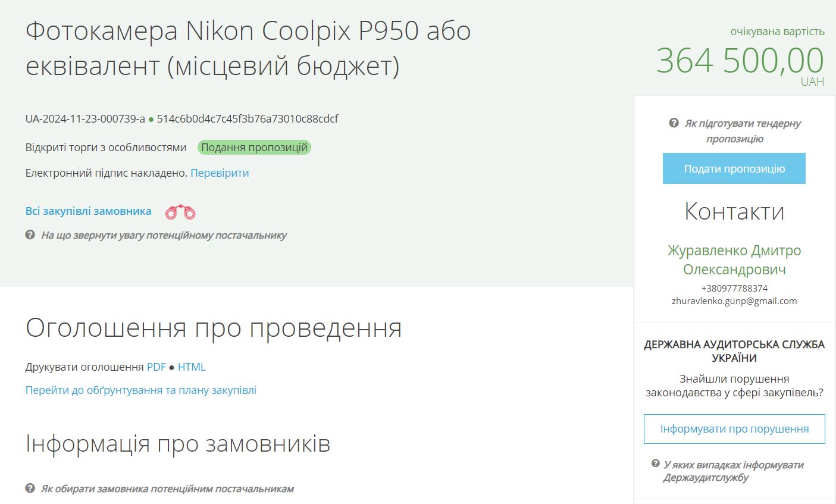Image resolution: width=836 pixels, height=504 pixels.
Task: Click question icon beside 'На що звернути увагу'
Action: tap(30, 235)
